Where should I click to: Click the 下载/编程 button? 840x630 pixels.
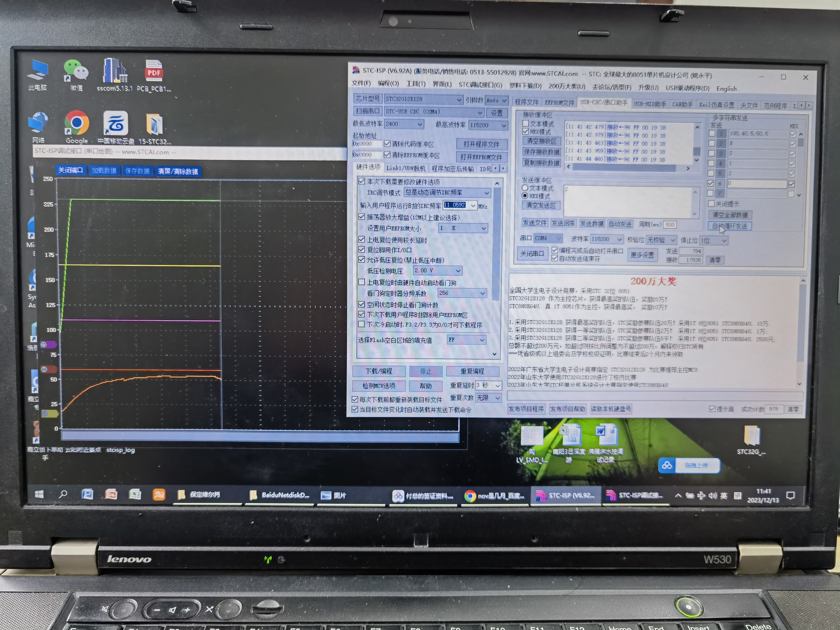(x=379, y=371)
